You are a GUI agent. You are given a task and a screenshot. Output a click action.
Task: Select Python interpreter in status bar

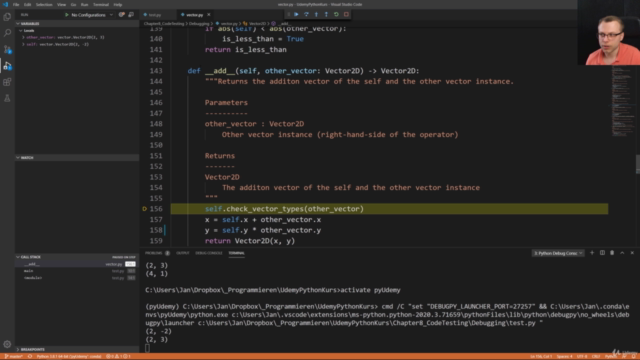pos(69,356)
